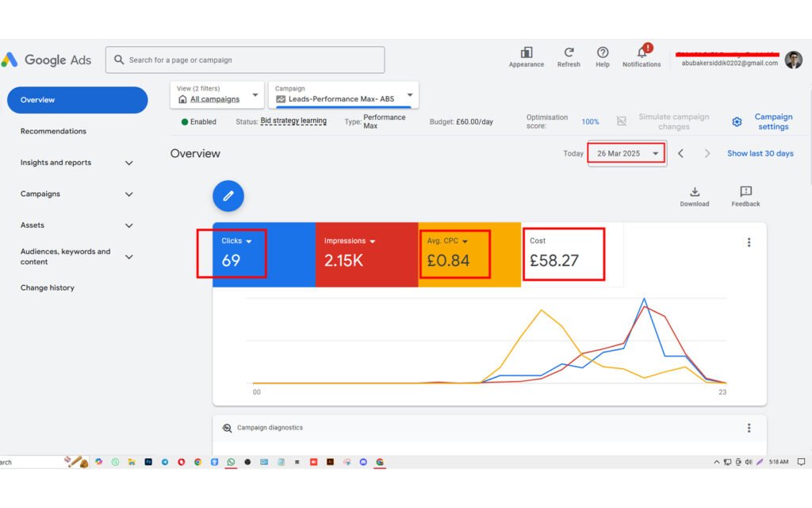The height and width of the screenshot is (508, 812).
Task: Select Overview in the sidebar
Action: (77, 100)
